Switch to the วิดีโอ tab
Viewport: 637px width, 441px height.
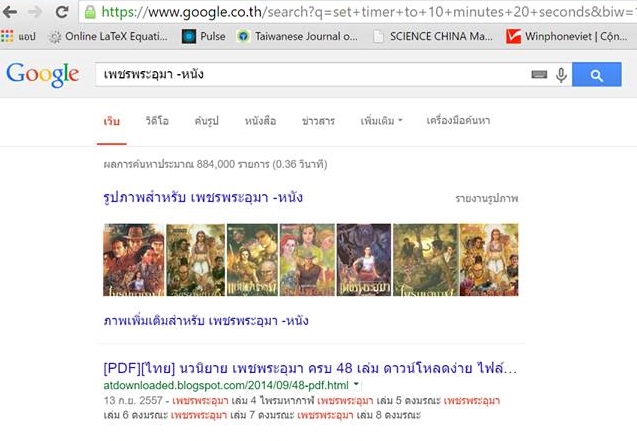157,121
